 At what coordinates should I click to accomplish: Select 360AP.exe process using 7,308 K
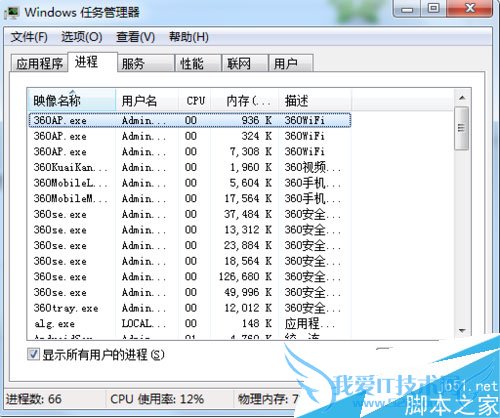pos(190,152)
